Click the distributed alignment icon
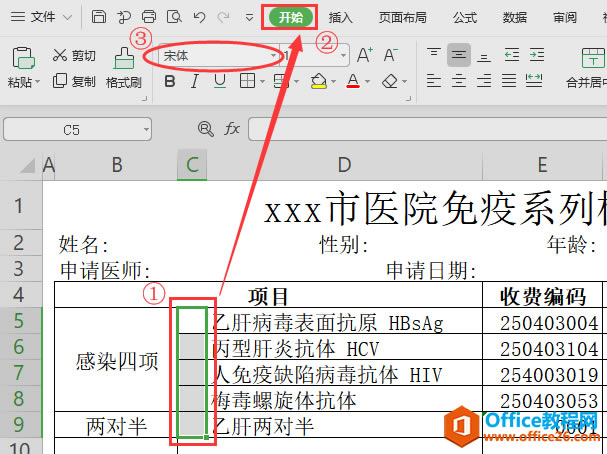The height and width of the screenshot is (454, 607). click(534, 81)
